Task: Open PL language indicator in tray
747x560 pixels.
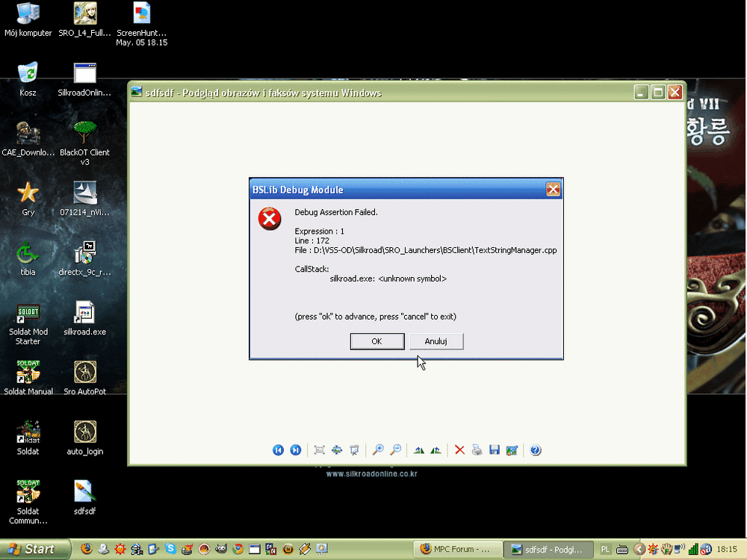Action: pyautogui.click(x=605, y=550)
